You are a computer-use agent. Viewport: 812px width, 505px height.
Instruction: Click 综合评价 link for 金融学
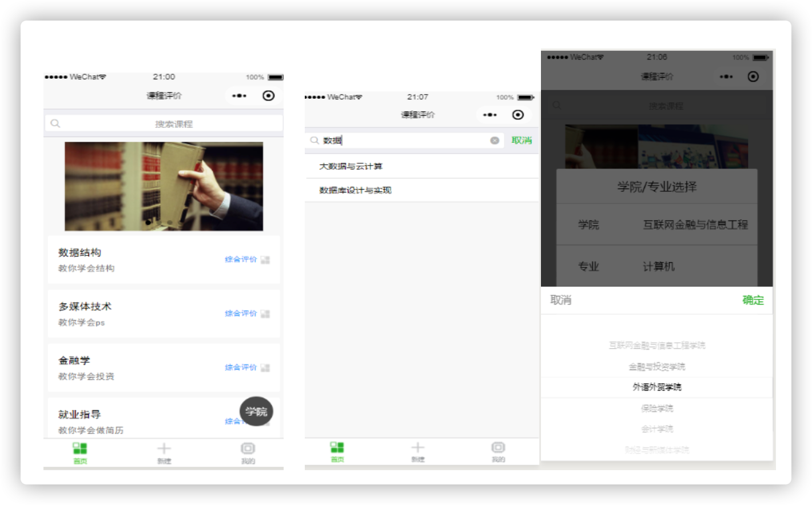coord(241,367)
